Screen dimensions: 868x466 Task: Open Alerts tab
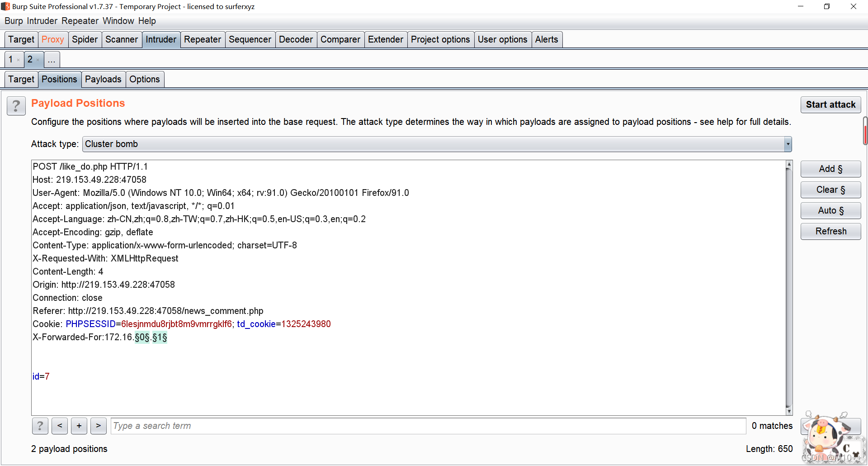tap(547, 39)
